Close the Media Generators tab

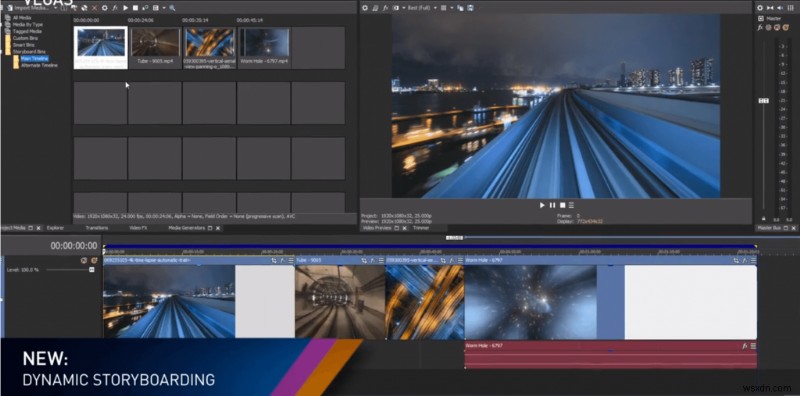[218, 228]
